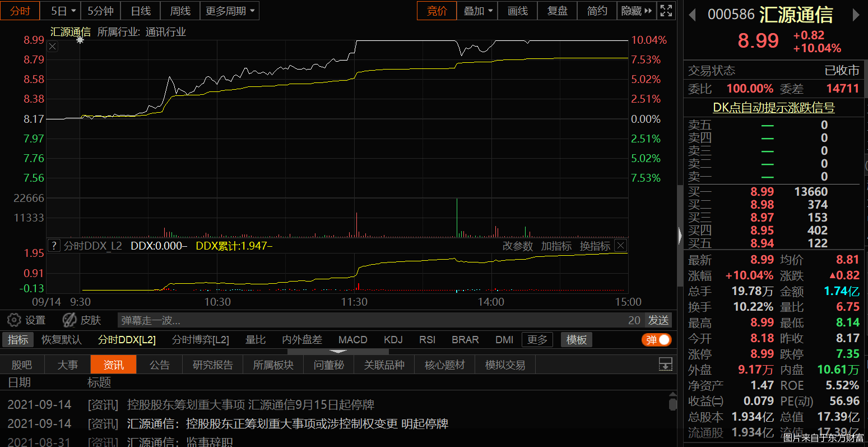This screenshot has width=868, height=447.
Task: Expand the 叠加 dropdown
Action: [477, 11]
